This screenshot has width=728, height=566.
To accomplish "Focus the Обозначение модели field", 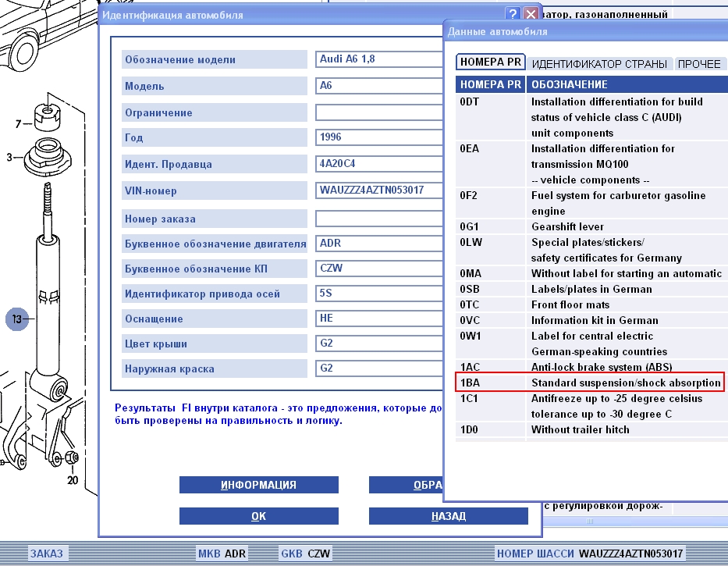I will coord(379,59).
